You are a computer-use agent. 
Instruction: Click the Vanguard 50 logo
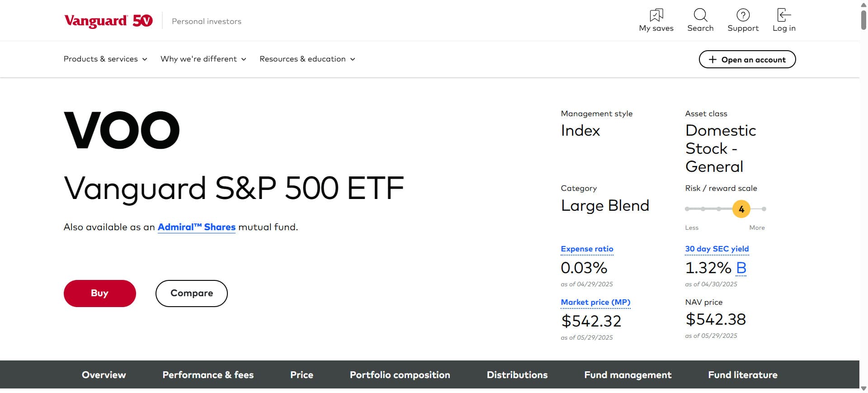tap(108, 21)
